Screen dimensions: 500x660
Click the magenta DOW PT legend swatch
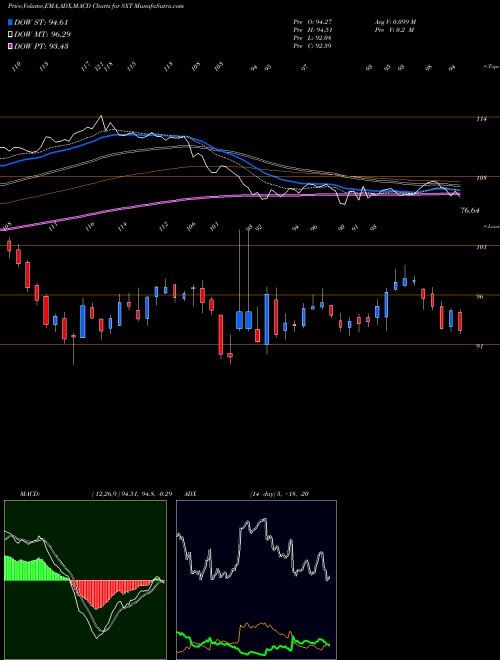[x=11, y=46]
